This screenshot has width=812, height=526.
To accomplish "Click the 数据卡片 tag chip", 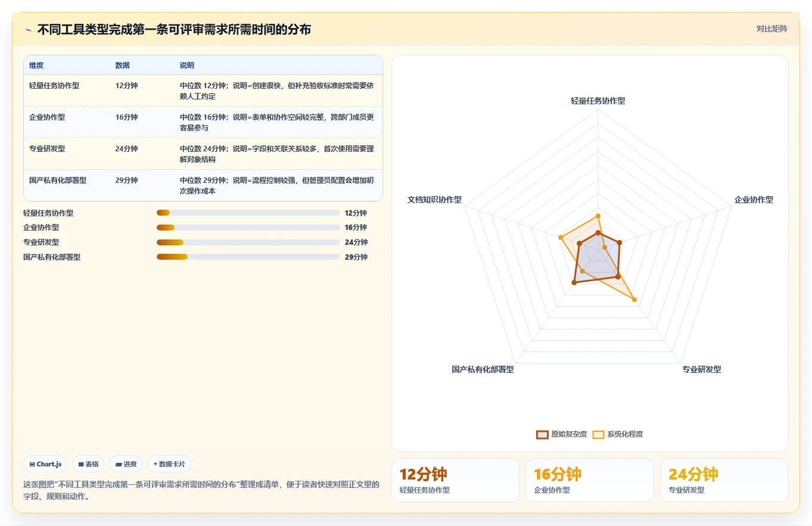I will pos(169,464).
